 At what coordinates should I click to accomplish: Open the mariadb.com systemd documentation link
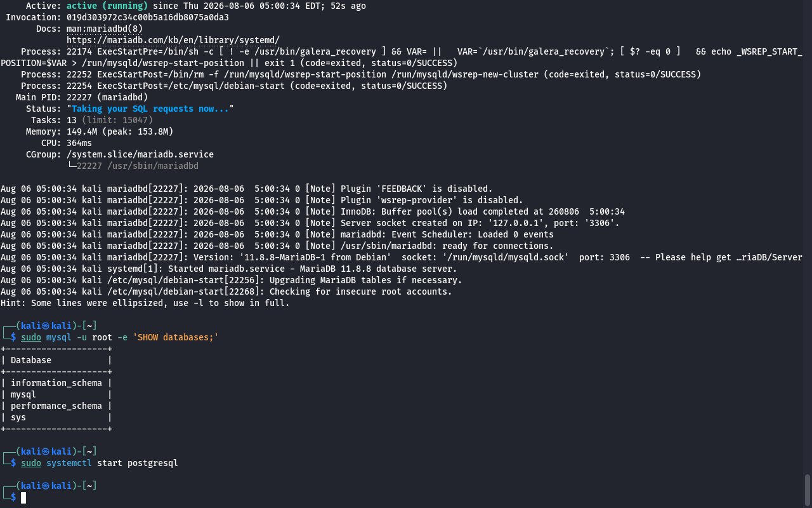coord(173,40)
